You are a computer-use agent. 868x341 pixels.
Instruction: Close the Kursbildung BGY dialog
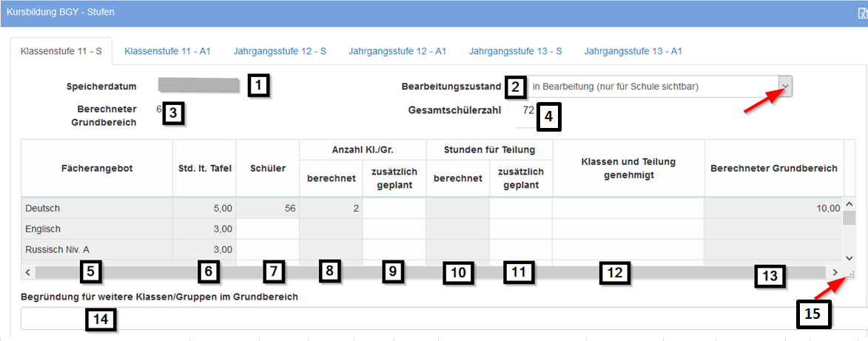862,13
